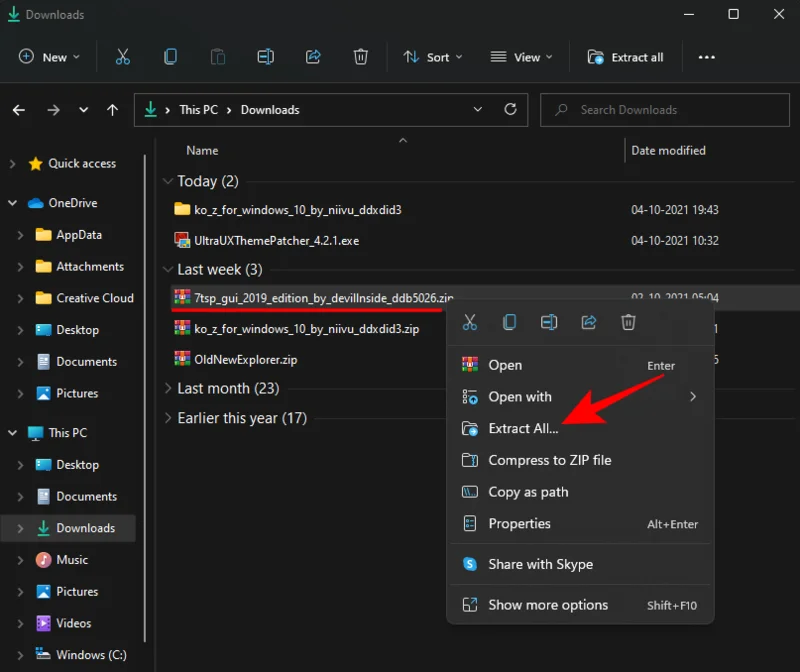Collapse the "Last month (23)" group
The height and width of the screenshot is (672, 800).
click(168, 388)
